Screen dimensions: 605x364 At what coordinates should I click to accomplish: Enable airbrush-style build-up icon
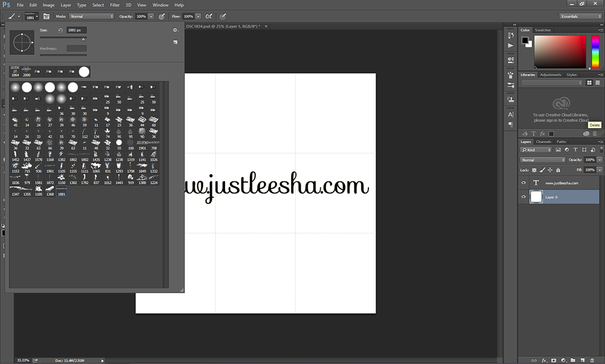[x=209, y=16]
